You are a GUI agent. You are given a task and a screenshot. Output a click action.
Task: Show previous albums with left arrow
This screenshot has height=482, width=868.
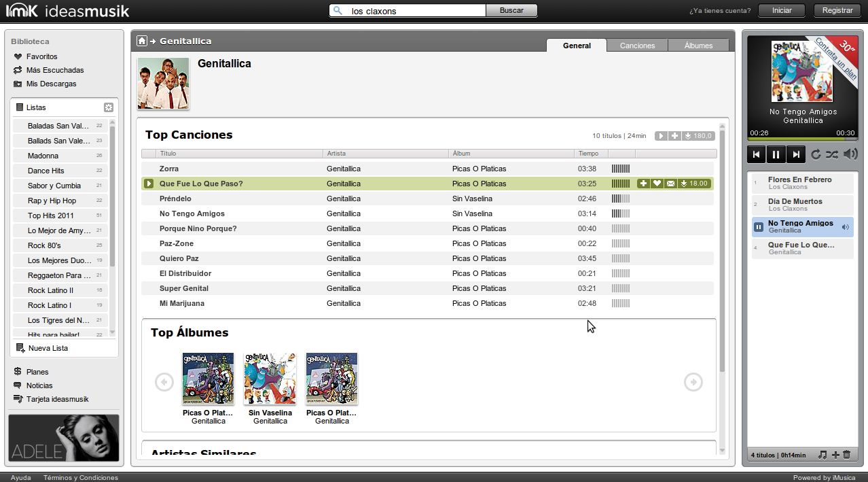point(164,382)
